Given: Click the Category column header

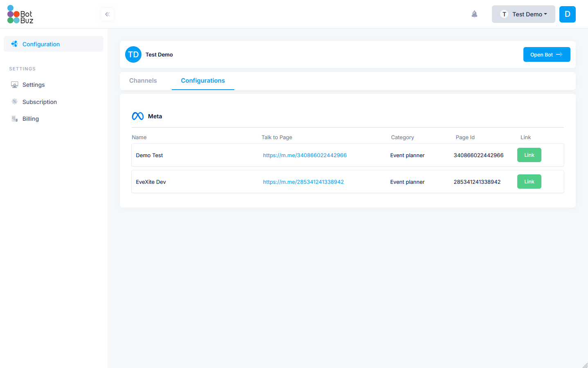Looking at the screenshot, I should tap(402, 137).
